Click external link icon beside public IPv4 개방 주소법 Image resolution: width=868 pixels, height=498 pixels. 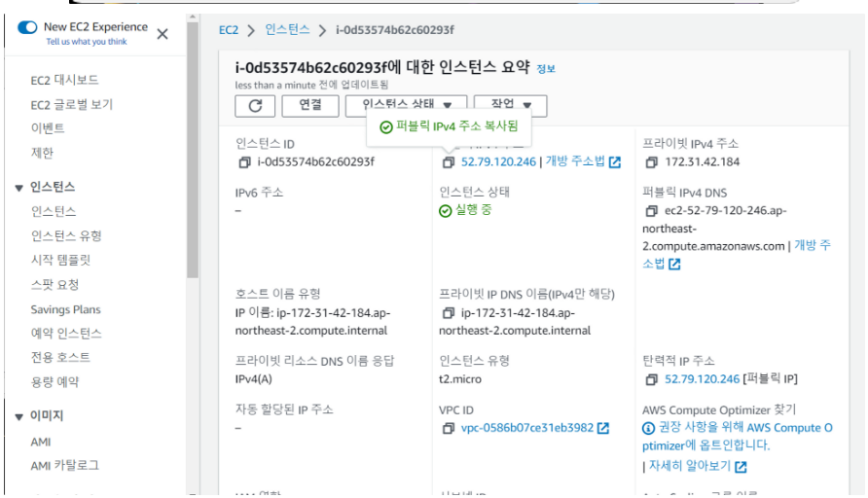click(x=614, y=162)
